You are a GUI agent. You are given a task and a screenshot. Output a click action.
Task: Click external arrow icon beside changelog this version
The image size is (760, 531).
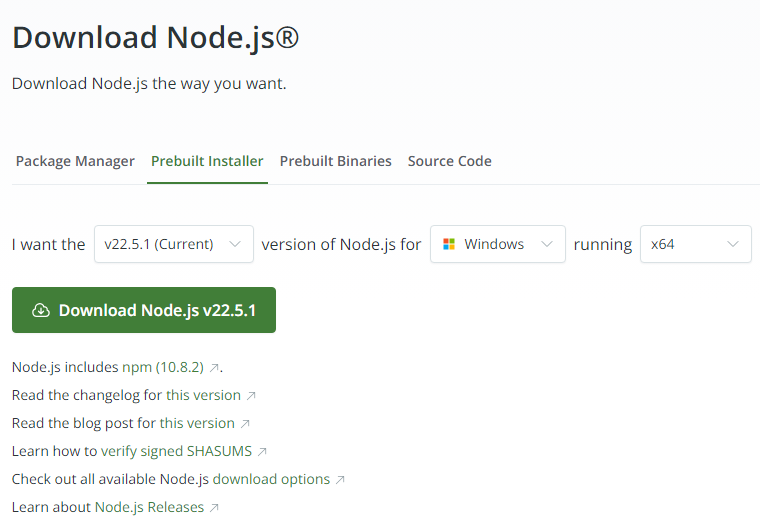251,395
